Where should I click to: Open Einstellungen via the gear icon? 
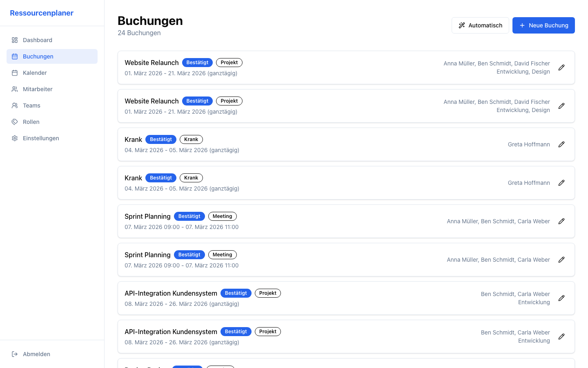(x=15, y=138)
